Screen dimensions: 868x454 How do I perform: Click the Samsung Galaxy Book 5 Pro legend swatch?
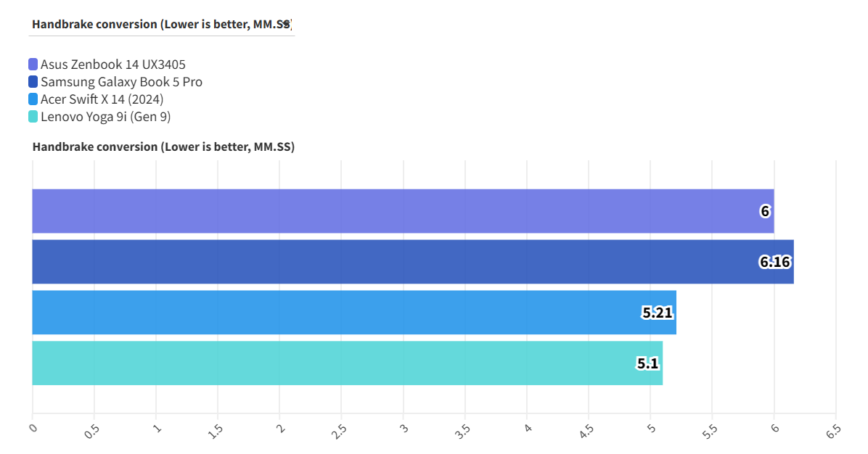click(33, 82)
